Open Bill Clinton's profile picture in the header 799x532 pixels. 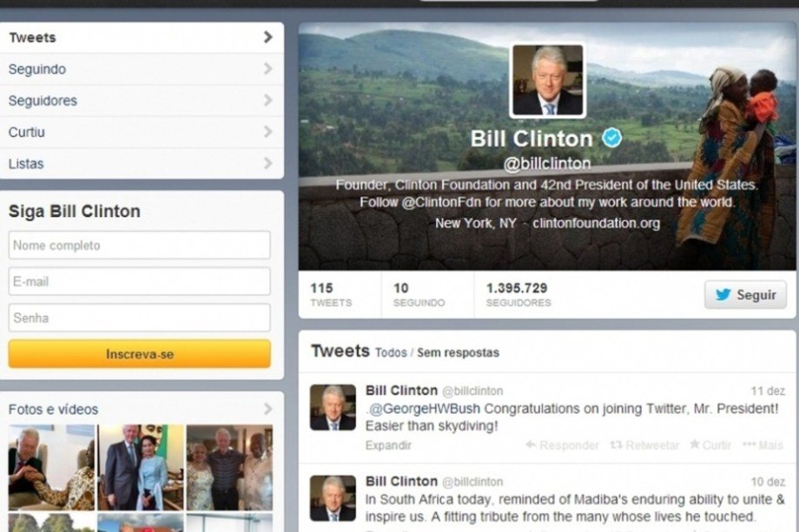point(547,81)
